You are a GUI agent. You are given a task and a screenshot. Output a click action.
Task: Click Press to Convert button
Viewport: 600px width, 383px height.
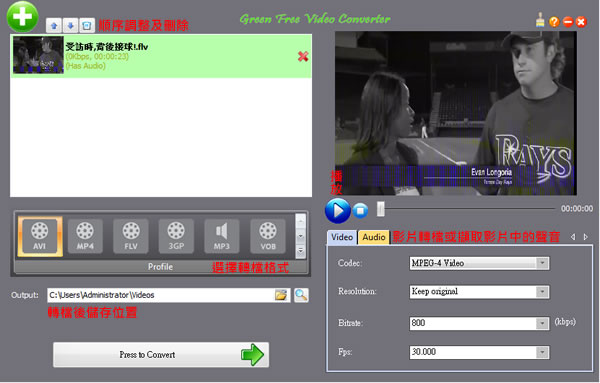pyautogui.click(x=161, y=355)
